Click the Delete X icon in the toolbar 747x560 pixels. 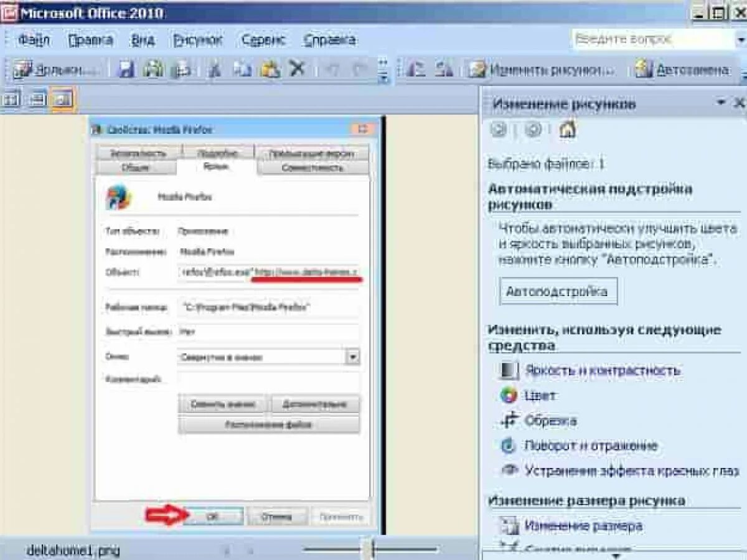(x=298, y=68)
